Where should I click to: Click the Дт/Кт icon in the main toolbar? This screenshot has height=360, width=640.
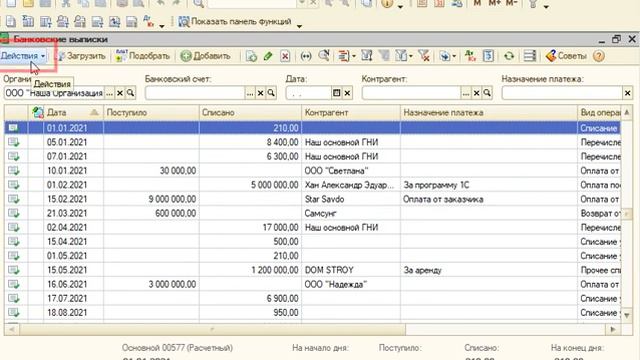click(x=149, y=22)
